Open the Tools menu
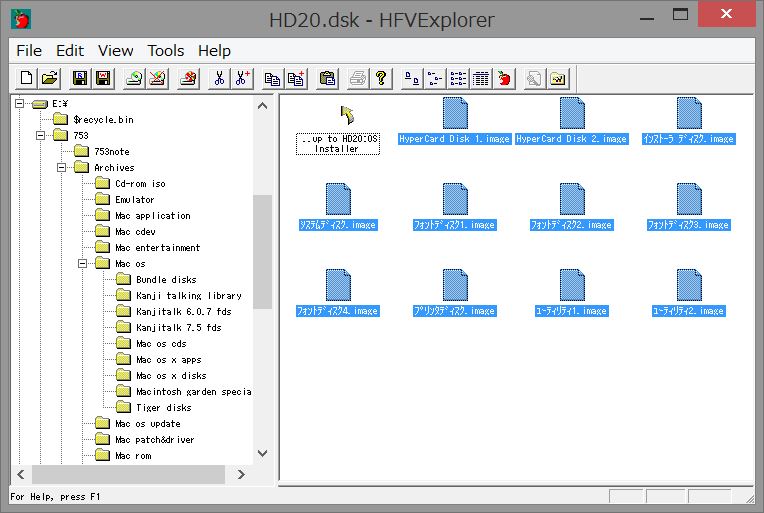The image size is (764, 513). click(x=166, y=51)
